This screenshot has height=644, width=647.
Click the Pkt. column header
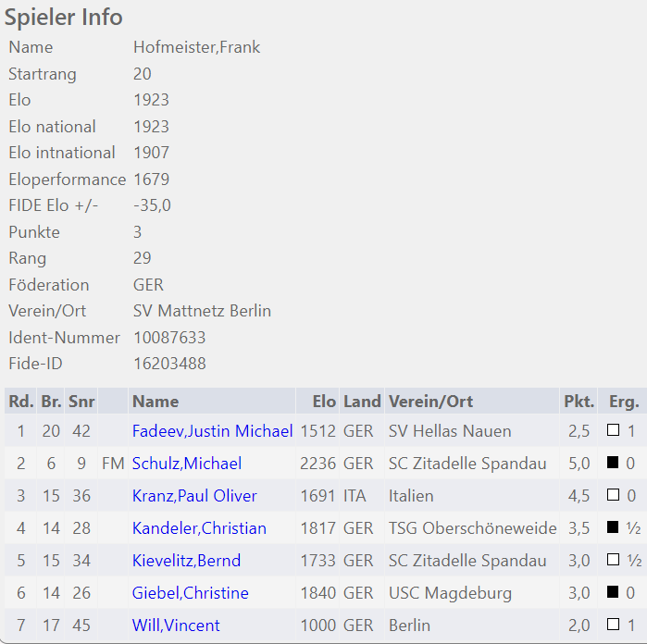click(x=579, y=401)
